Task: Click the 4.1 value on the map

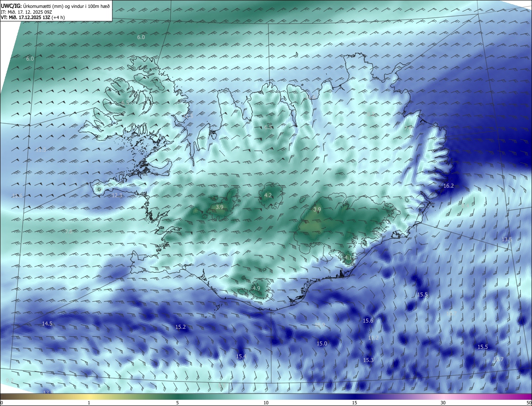Action: [348, 257]
